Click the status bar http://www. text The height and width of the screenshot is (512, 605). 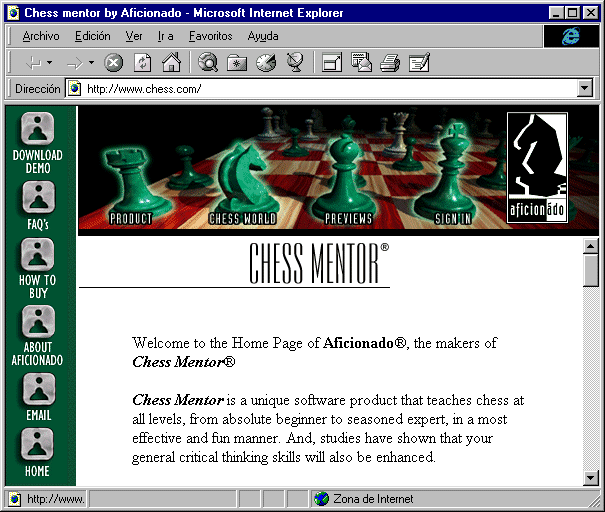[56, 499]
